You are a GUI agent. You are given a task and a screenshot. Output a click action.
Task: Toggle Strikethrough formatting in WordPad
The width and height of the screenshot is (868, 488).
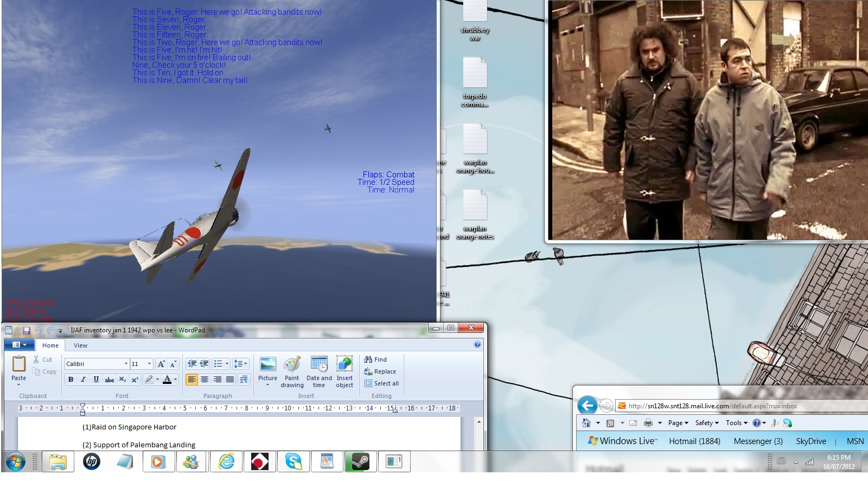(109, 380)
